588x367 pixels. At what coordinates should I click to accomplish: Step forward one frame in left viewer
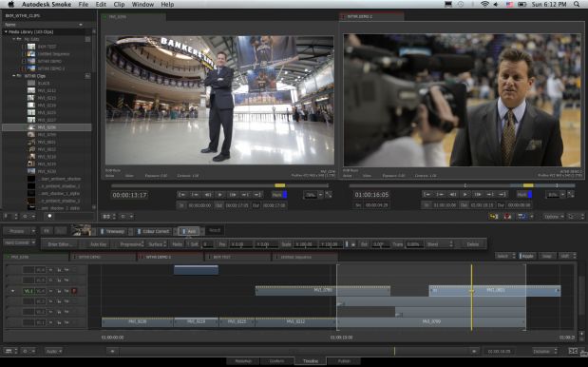click(x=233, y=195)
